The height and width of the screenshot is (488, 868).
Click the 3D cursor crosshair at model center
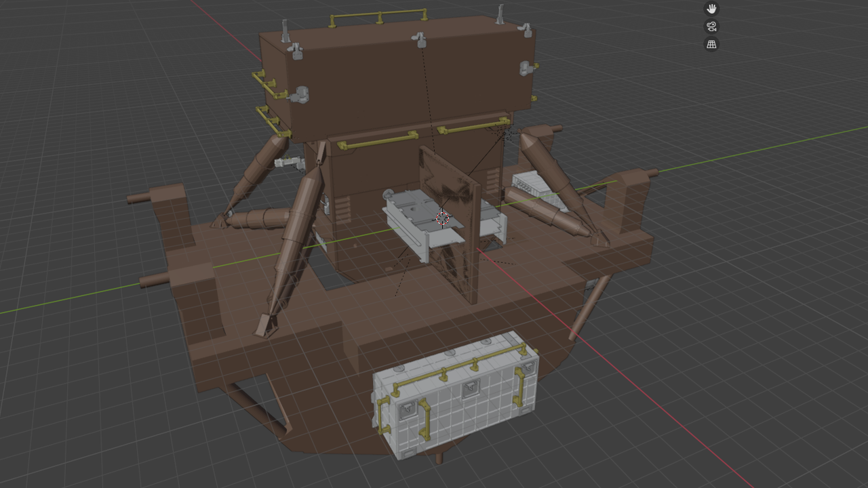point(443,218)
